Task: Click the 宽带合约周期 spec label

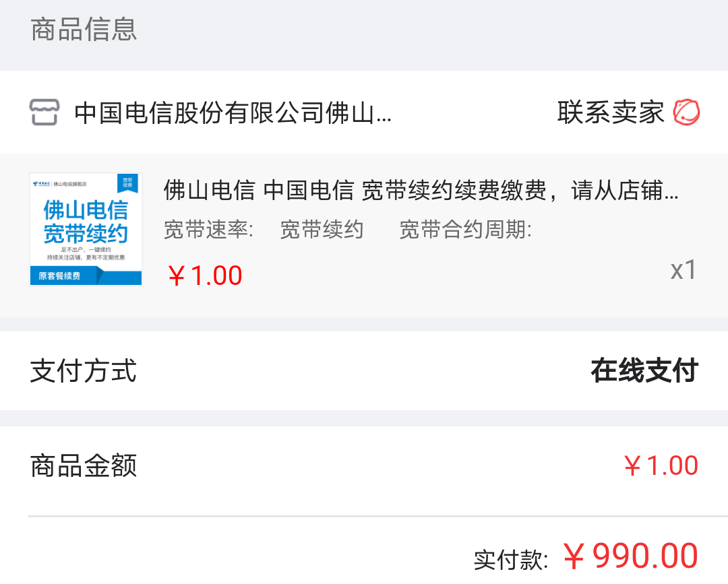Action: [465, 230]
